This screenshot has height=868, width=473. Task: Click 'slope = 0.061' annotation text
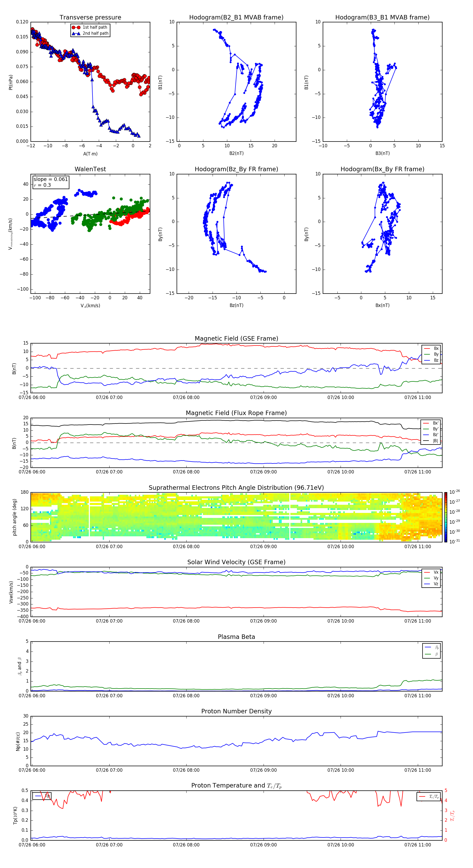click(x=50, y=179)
